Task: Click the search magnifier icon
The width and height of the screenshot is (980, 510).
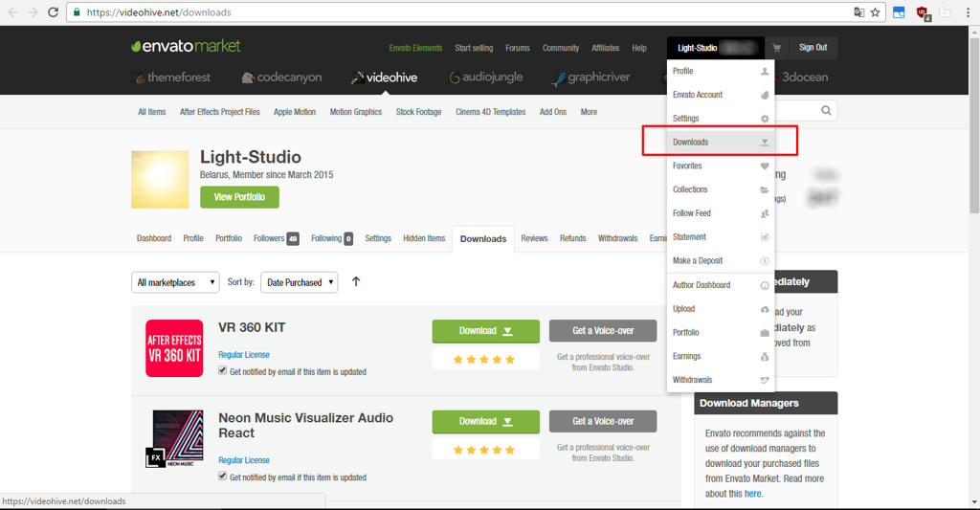Action: tap(826, 111)
